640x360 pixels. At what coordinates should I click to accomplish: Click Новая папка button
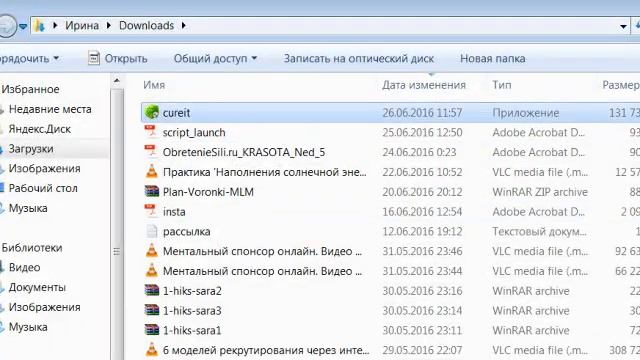[x=493, y=58]
